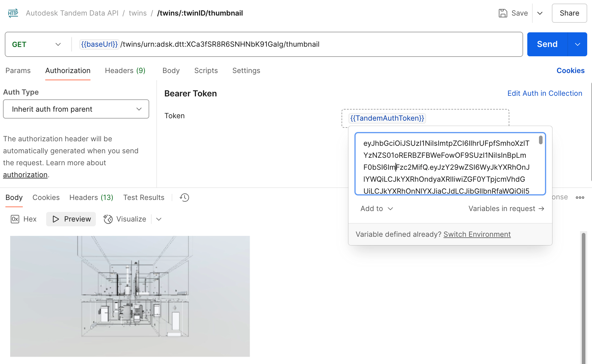This screenshot has width=592, height=364.
Task: Select the Preview play icon
Action: pos(56,219)
